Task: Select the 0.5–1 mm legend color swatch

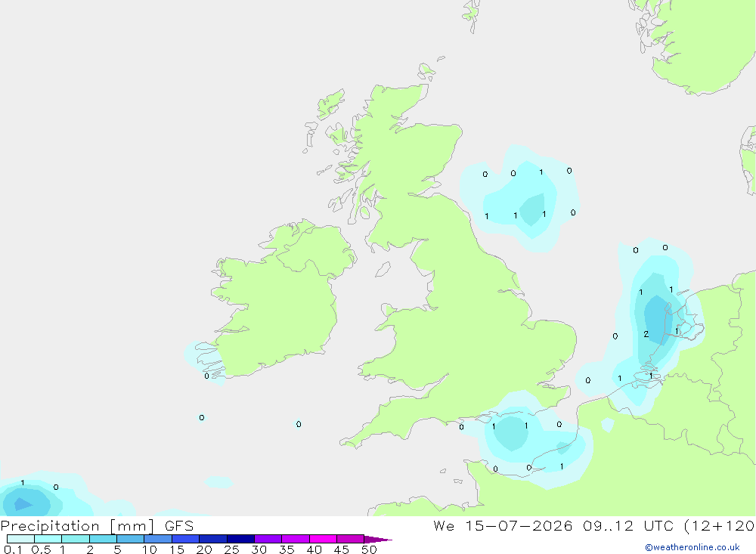Action: [48, 539]
